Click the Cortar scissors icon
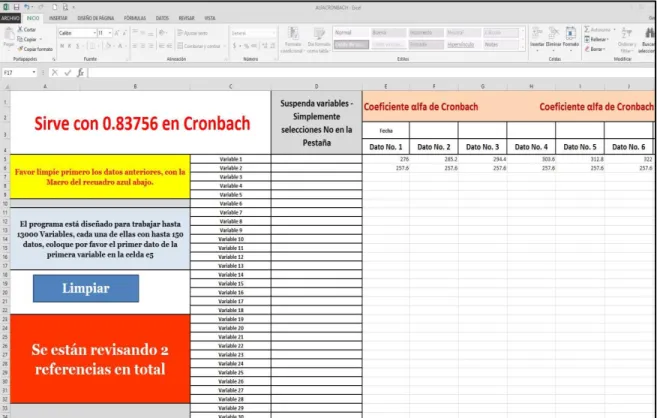 [x=20, y=29]
